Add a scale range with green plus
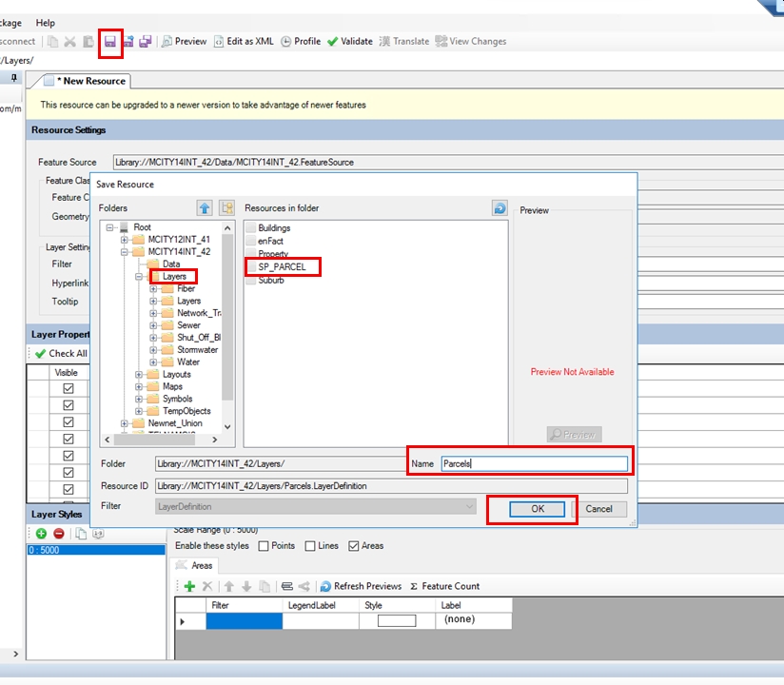784x685 pixels. [x=41, y=534]
